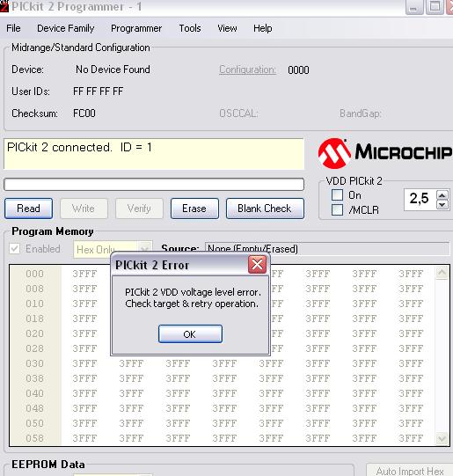Viewport: 453px width, 476px height.
Task: Click the Configuration link
Action: (x=247, y=70)
